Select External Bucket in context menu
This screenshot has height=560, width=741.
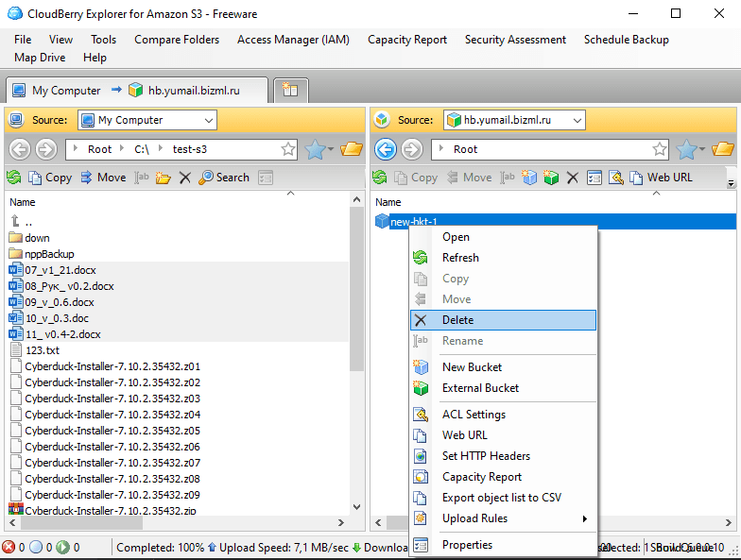[503, 388]
